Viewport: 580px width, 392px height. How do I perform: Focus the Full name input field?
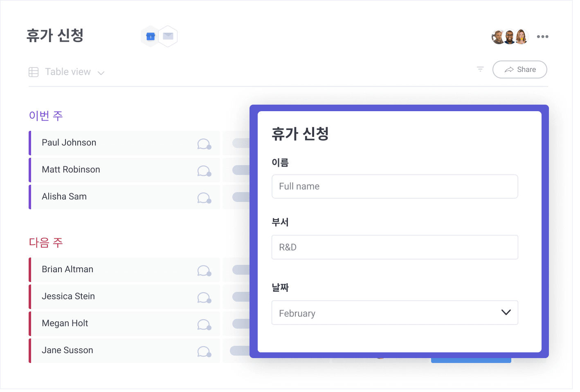point(395,186)
